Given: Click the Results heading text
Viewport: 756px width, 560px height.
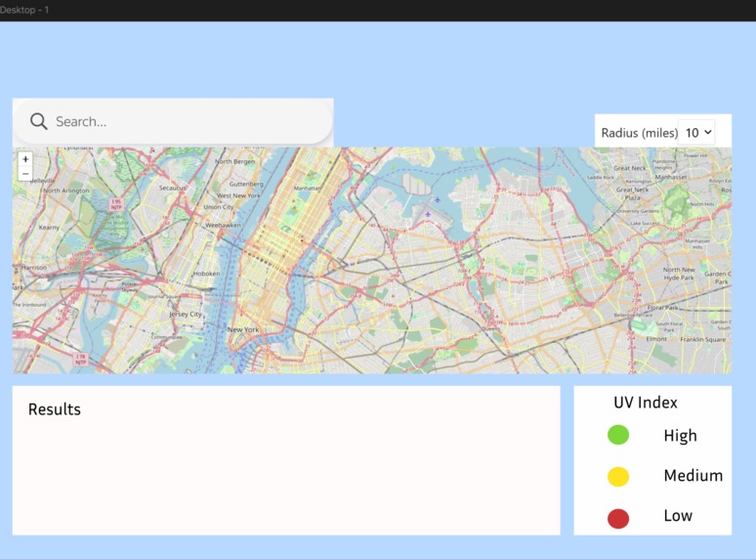Looking at the screenshot, I should 55,409.
